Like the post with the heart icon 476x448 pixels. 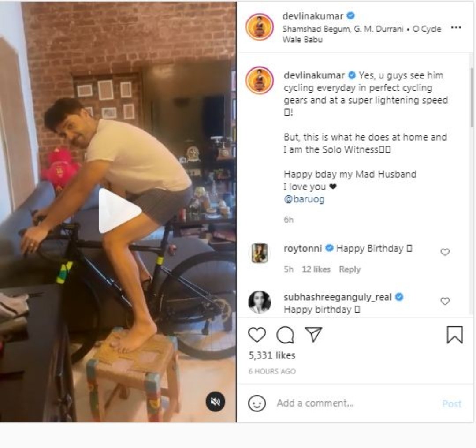point(257,335)
